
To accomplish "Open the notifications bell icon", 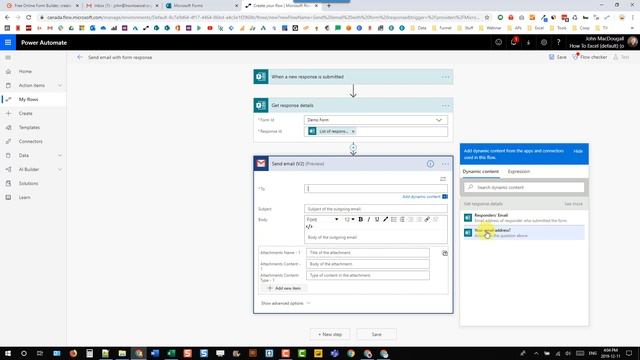I will pyautogui.click(x=513, y=42).
